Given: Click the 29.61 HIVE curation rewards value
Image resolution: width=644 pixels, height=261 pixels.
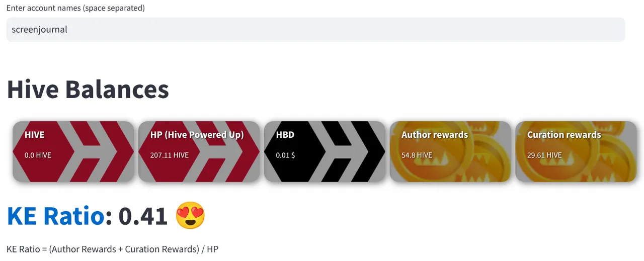Looking at the screenshot, I should click(544, 155).
